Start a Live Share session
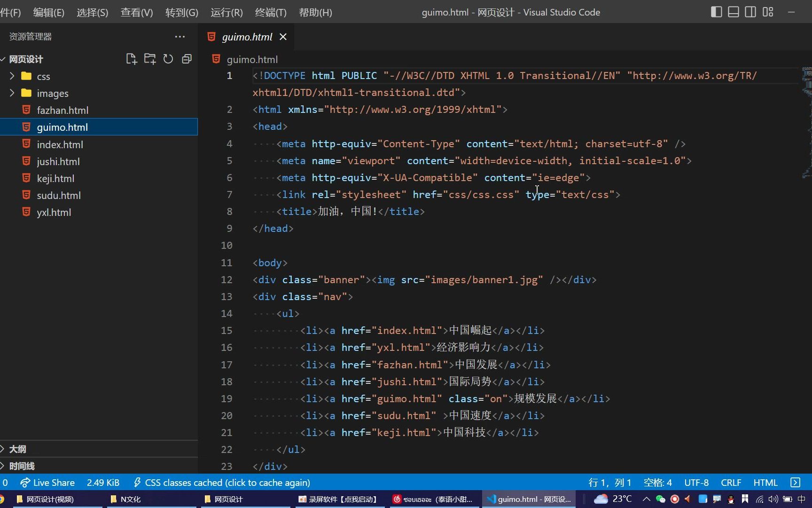 click(47, 482)
